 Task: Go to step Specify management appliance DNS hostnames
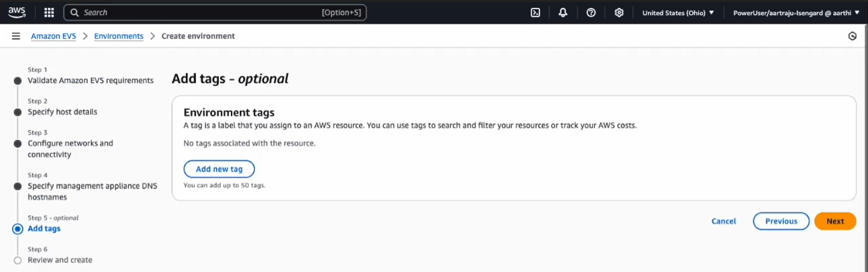pos(93,192)
